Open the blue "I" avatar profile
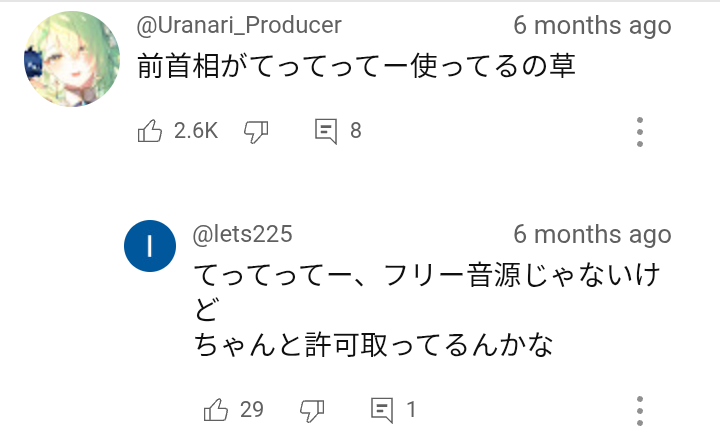The image size is (720, 440). tap(149, 247)
